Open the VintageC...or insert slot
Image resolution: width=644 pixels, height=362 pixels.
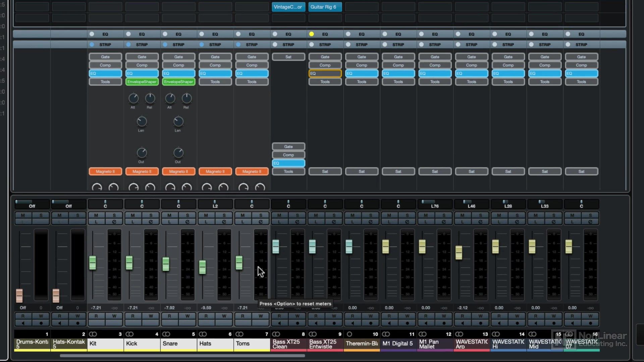click(288, 7)
